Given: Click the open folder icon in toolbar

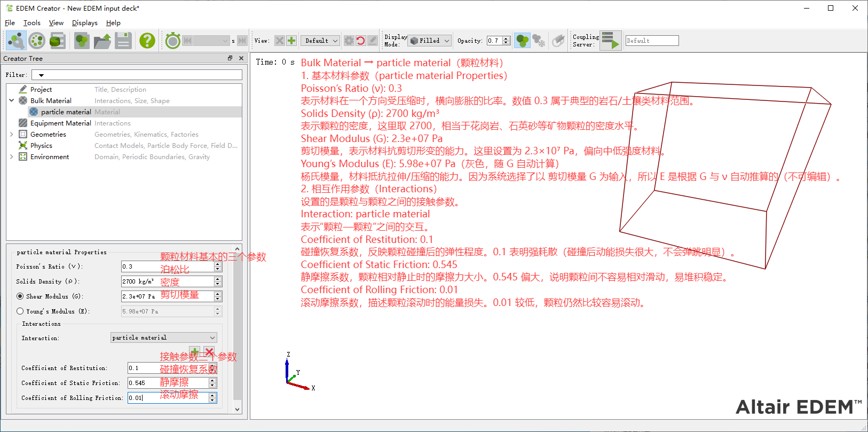Looking at the screenshot, I should coord(102,41).
